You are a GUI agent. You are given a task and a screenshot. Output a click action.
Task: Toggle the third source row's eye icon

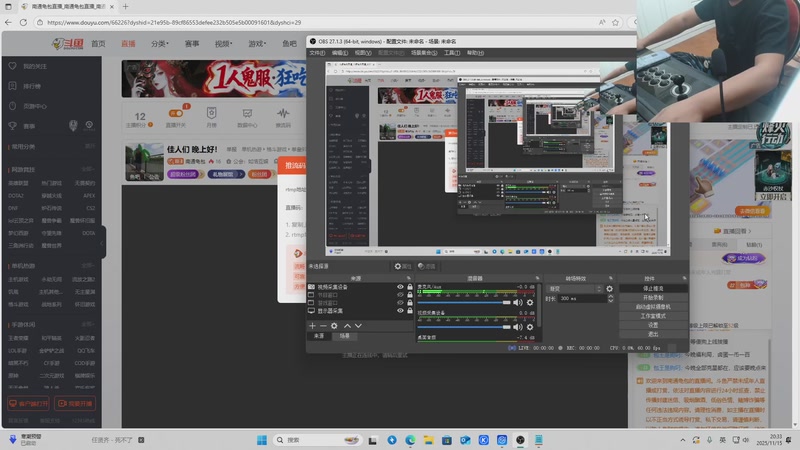[401, 303]
